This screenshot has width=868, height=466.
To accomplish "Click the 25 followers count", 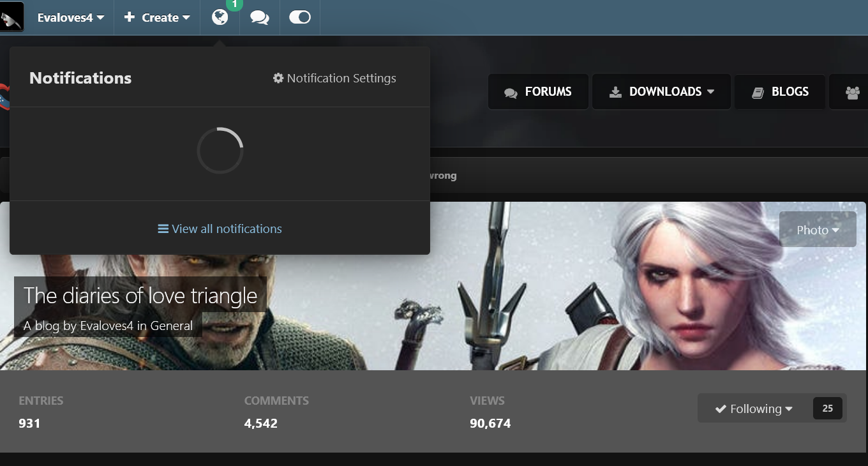I will pyautogui.click(x=828, y=409).
